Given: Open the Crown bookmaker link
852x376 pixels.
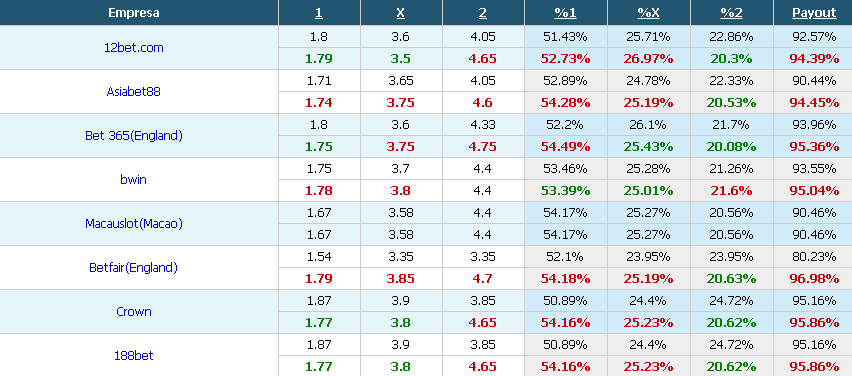Looking at the screenshot, I should pos(134,311).
